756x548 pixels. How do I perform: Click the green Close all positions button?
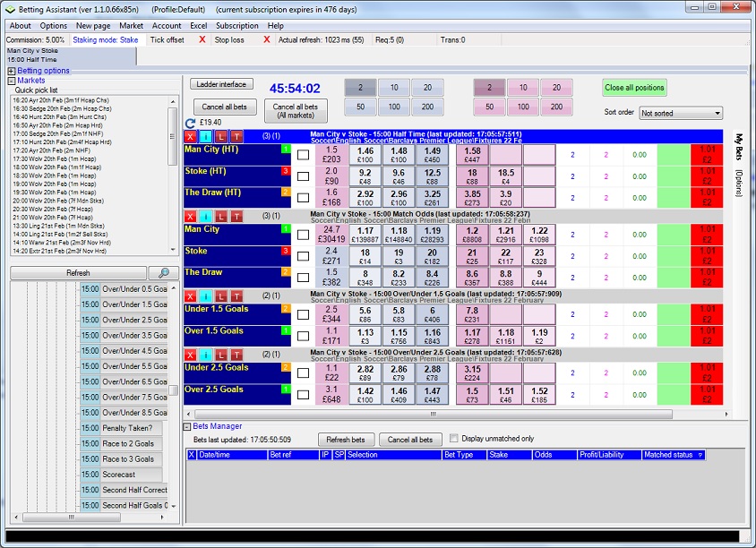(x=634, y=88)
